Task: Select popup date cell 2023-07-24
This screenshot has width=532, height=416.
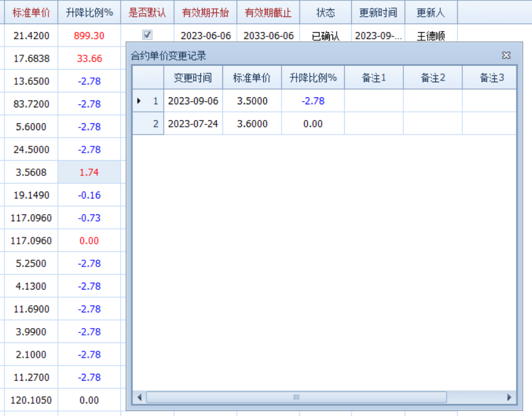Action: tap(193, 124)
